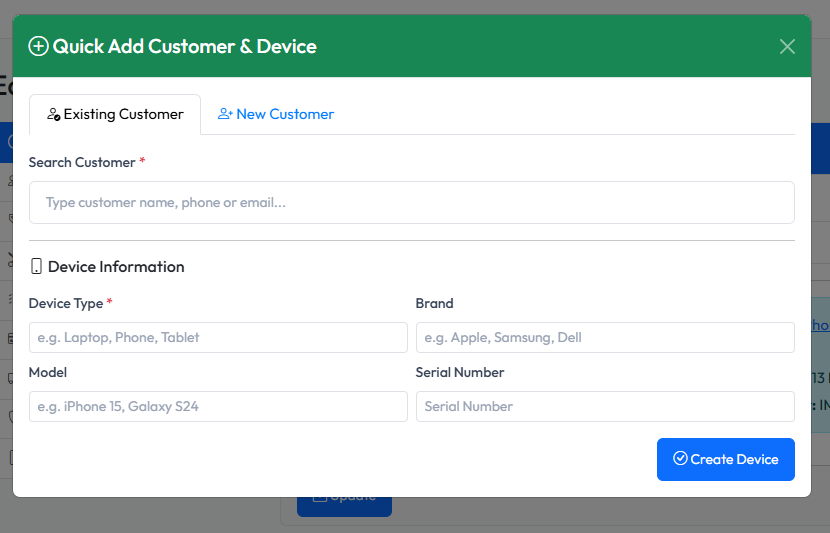Open the New Customer tab
This screenshot has width=830, height=533.
(x=276, y=114)
